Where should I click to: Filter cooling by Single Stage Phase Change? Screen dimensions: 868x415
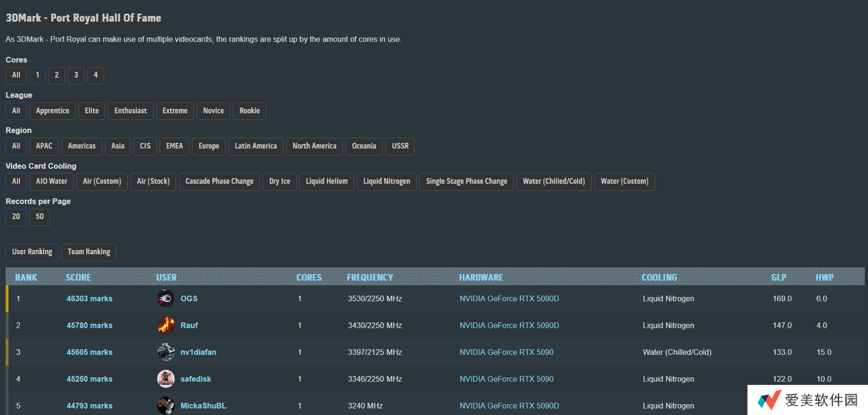click(x=467, y=181)
